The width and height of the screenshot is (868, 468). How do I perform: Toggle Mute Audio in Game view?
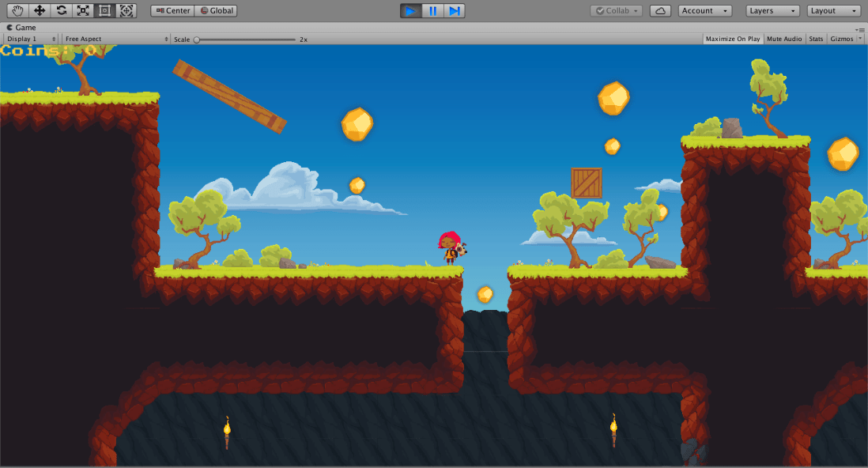(x=784, y=39)
